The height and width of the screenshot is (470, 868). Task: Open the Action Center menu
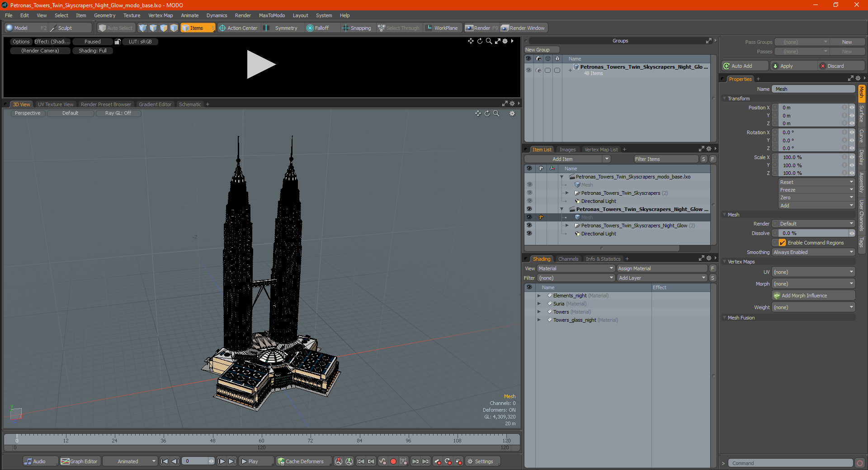coord(238,28)
